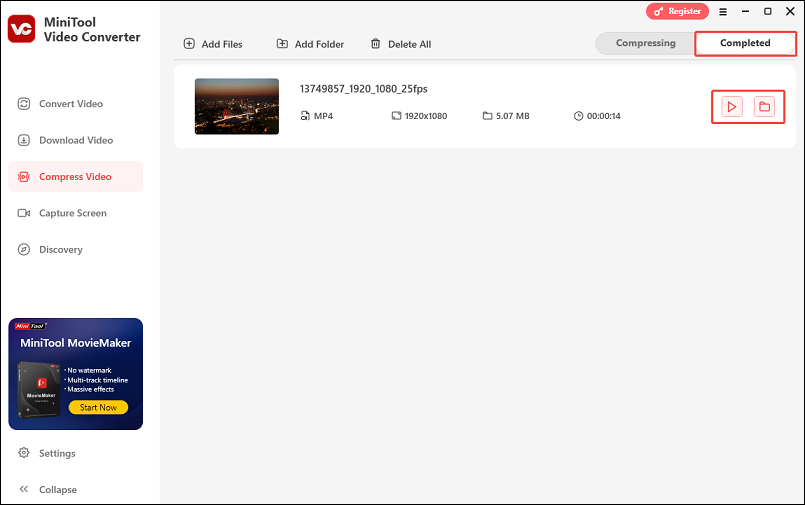Click the Download Video arrow icon
Screen dimensions: 805x505
coord(24,140)
